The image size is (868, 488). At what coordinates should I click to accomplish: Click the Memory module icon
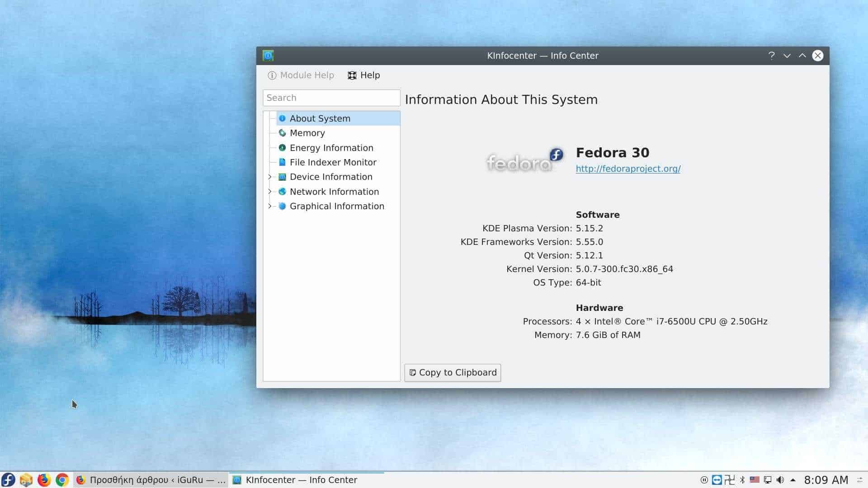coord(282,133)
